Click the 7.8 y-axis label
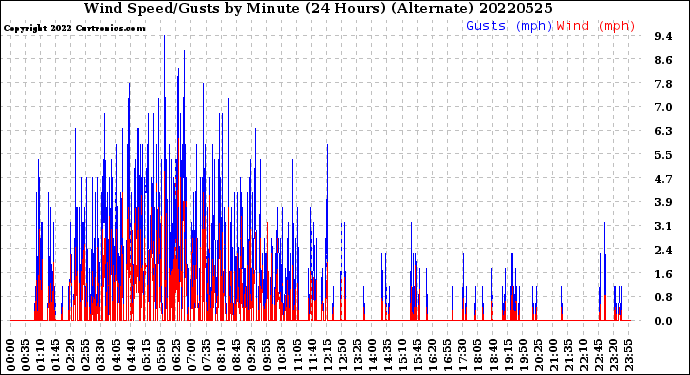The image size is (690, 375). [x=664, y=84]
